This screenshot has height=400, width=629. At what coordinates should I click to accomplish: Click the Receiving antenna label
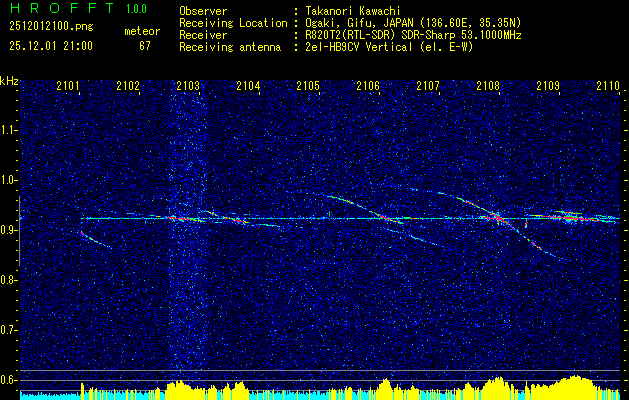(230, 47)
